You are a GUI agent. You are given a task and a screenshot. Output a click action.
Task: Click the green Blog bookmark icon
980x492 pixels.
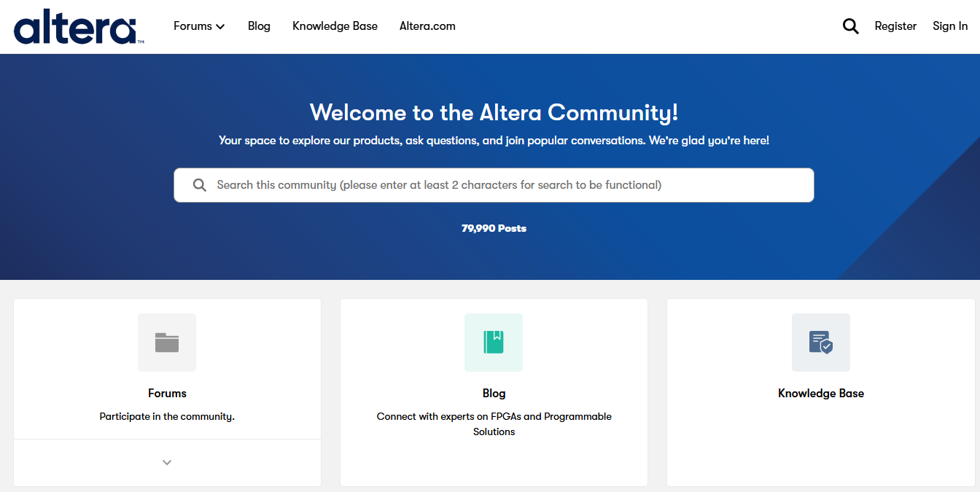tap(494, 343)
